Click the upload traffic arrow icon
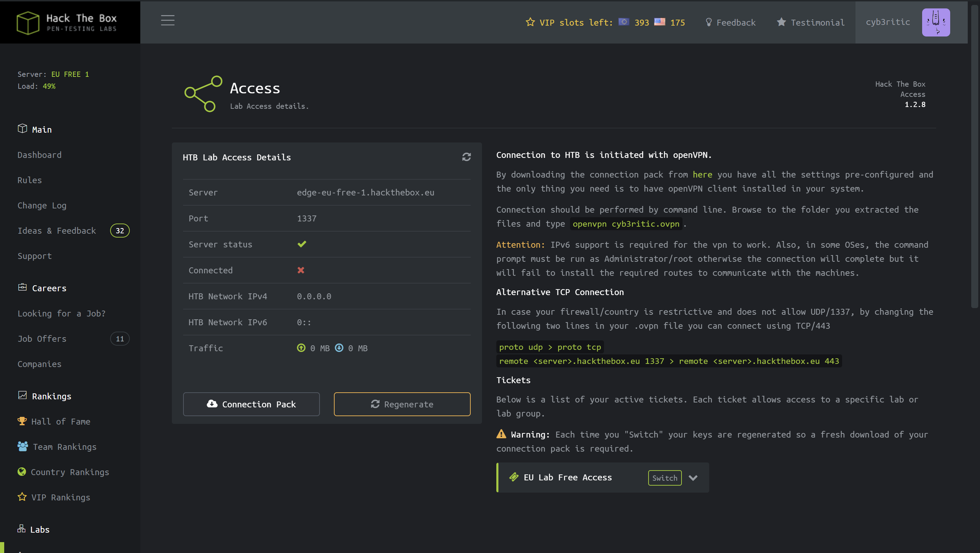Screen dimensions: 980x553 click(301, 348)
